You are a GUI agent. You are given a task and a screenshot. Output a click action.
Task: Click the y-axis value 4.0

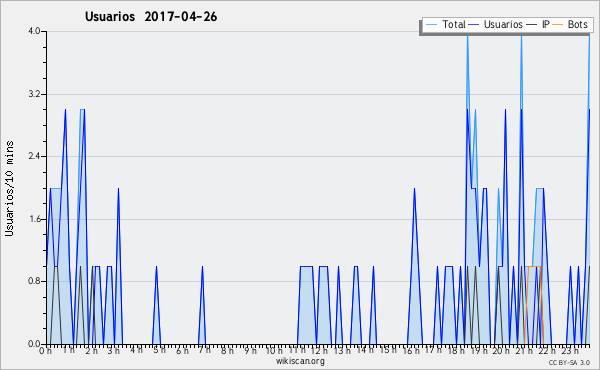pyautogui.click(x=34, y=31)
